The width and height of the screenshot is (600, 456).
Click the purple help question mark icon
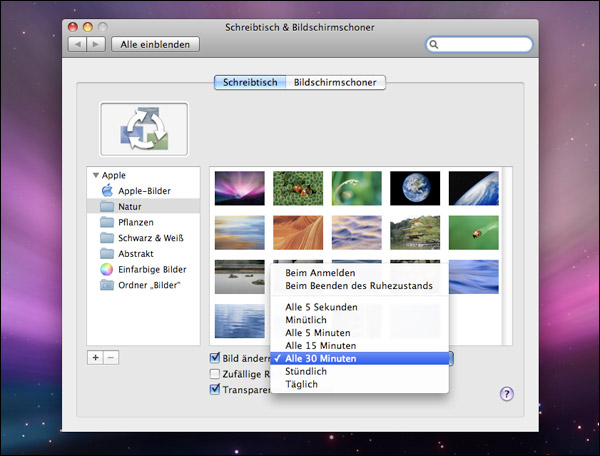pos(506,394)
